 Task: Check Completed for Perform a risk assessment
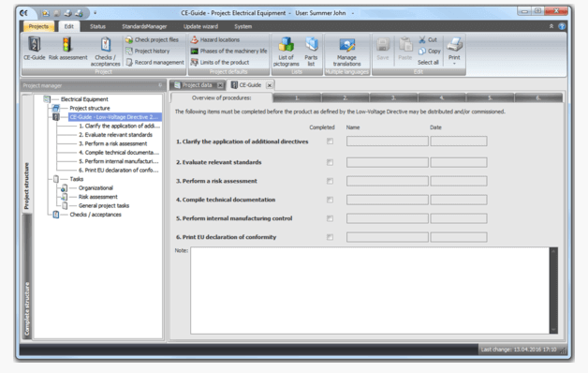pyautogui.click(x=330, y=181)
